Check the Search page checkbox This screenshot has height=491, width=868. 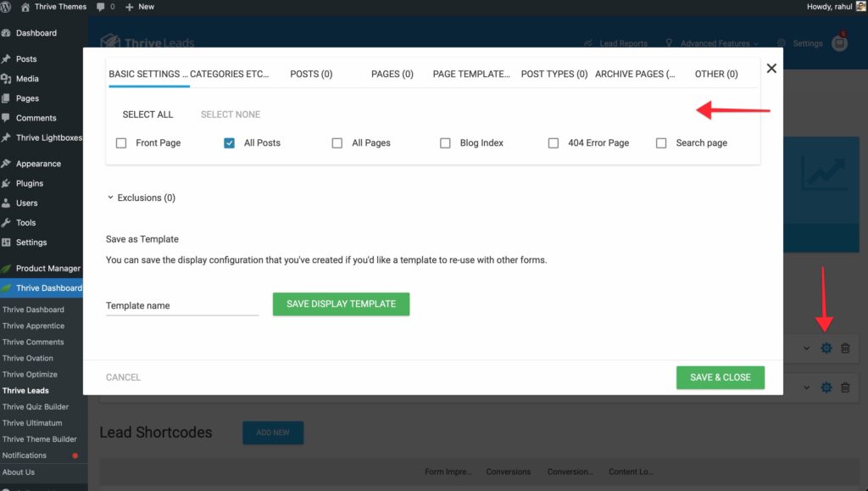[661, 143]
